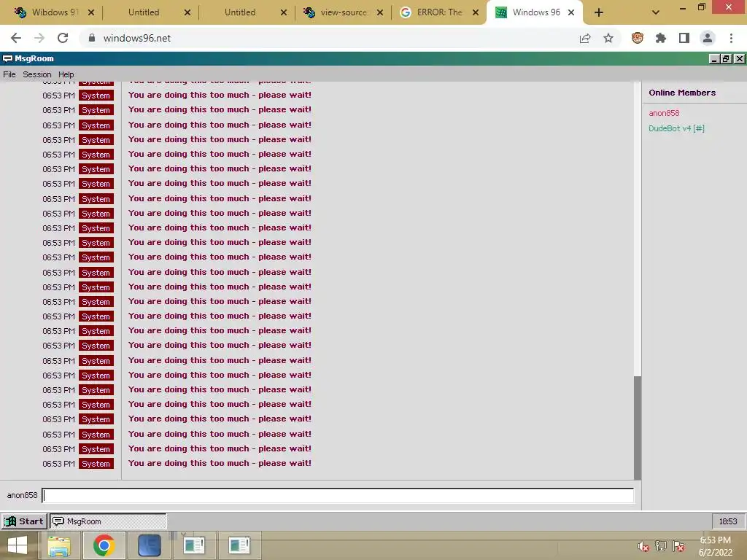
Task: Click Chrome icon in taskbar
Action: [x=104, y=545]
